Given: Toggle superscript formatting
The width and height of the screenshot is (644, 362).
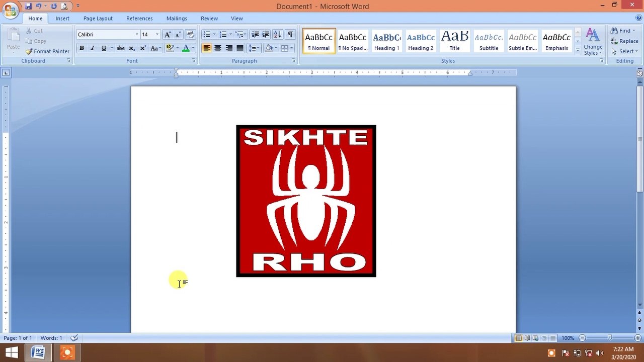Looking at the screenshot, I should (143, 48).
